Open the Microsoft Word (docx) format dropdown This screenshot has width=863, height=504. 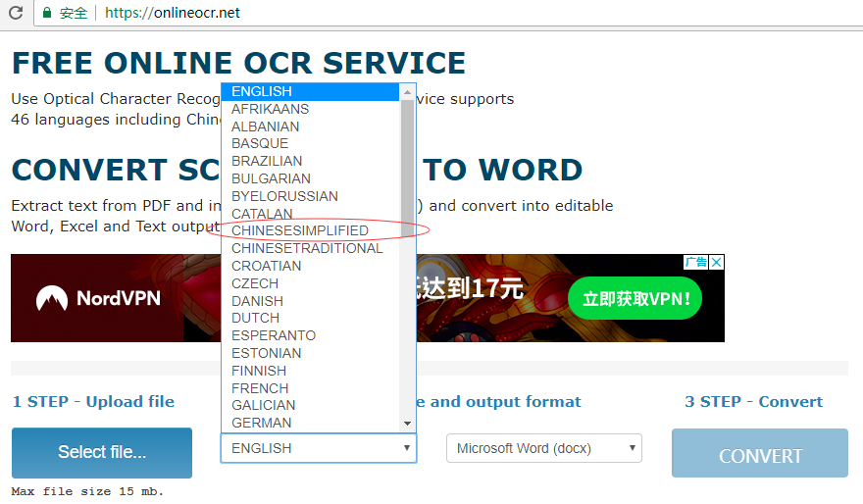543,448
